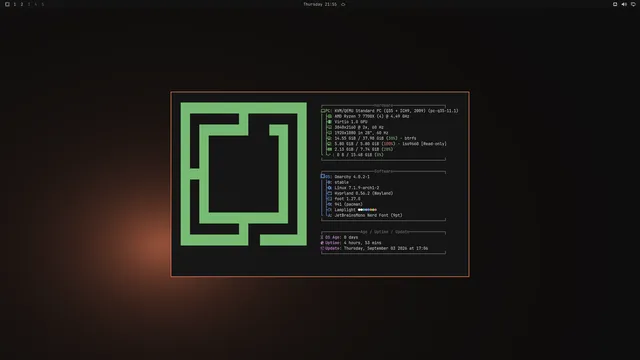
Task: Click the Linux kernel arch1-2 line
Action: [356, 188]
